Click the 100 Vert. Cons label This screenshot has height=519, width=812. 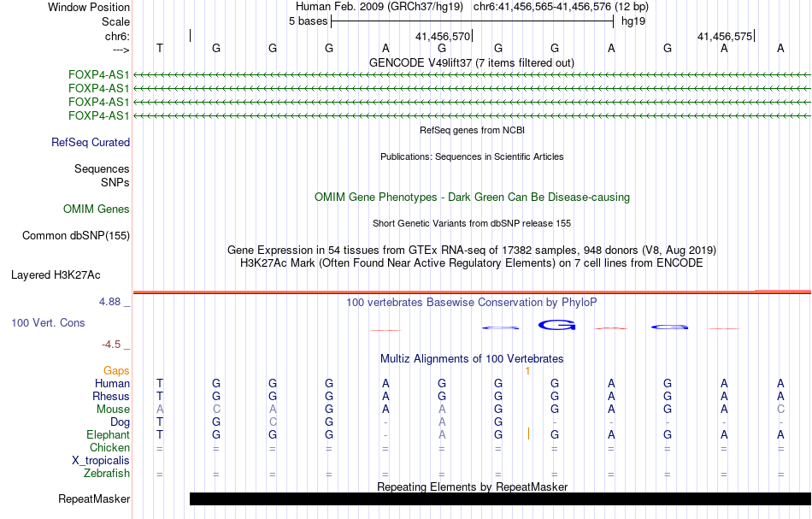[x=48, y=322]
